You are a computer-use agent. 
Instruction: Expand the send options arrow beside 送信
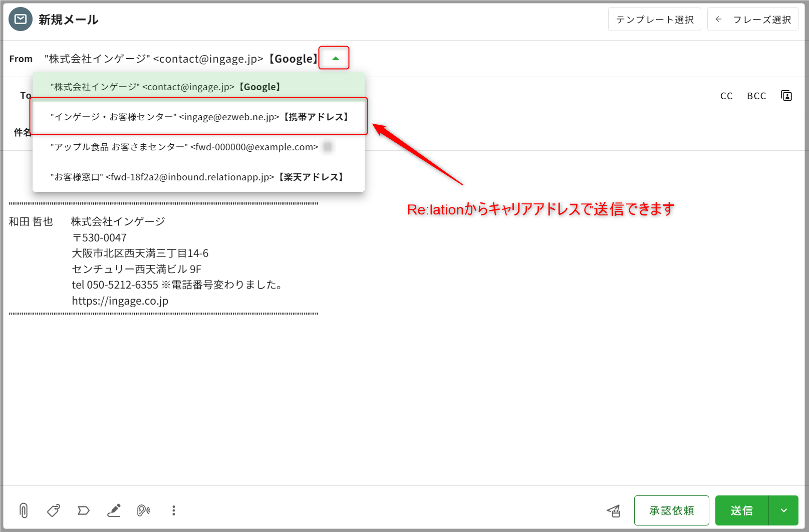tap(783, 510)
